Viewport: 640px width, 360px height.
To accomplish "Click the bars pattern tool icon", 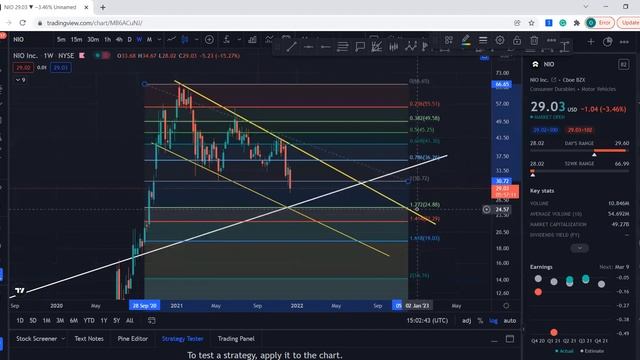I will (394, 47).
